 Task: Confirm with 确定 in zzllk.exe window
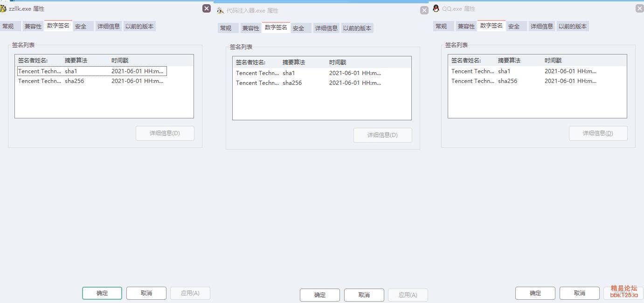pos(102,293)
